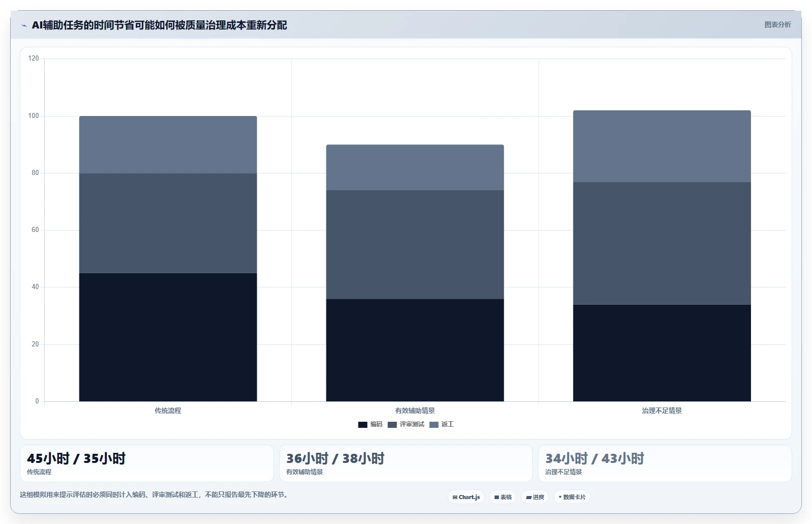Click the 评审测试 segment of the 传统流程 bar
812x524 pixels.
pos(168,223)
